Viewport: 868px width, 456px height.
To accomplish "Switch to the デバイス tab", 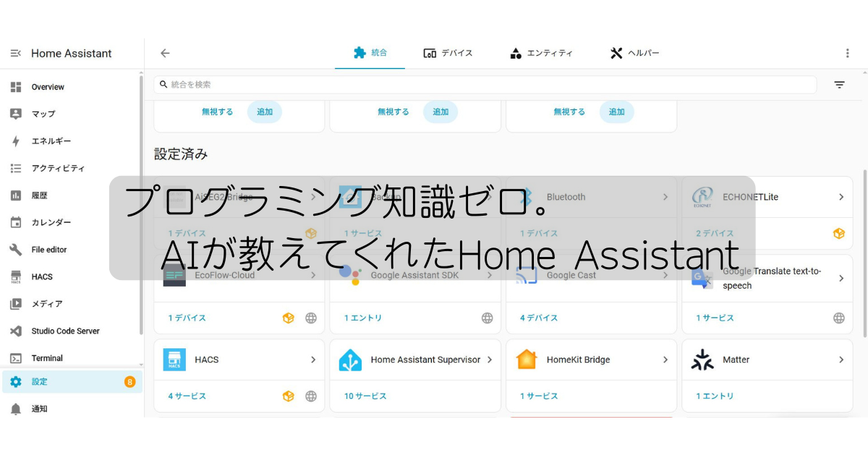I will coord(448,53).
